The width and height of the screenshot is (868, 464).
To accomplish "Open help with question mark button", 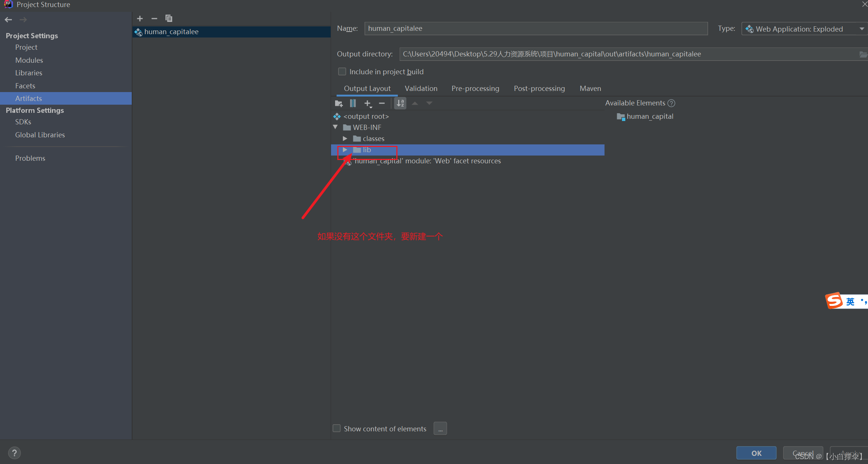I will 14,453.
